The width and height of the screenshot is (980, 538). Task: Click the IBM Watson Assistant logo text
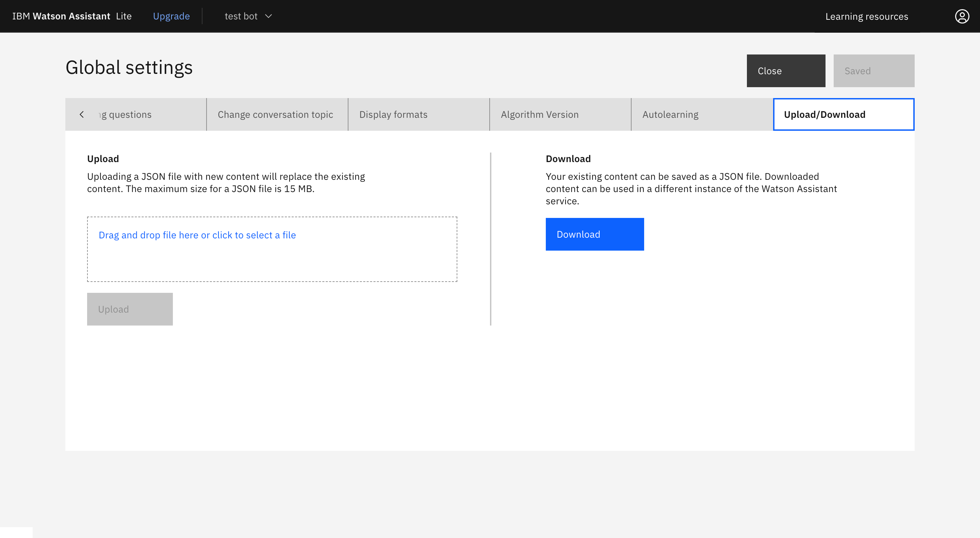[61, 16]
